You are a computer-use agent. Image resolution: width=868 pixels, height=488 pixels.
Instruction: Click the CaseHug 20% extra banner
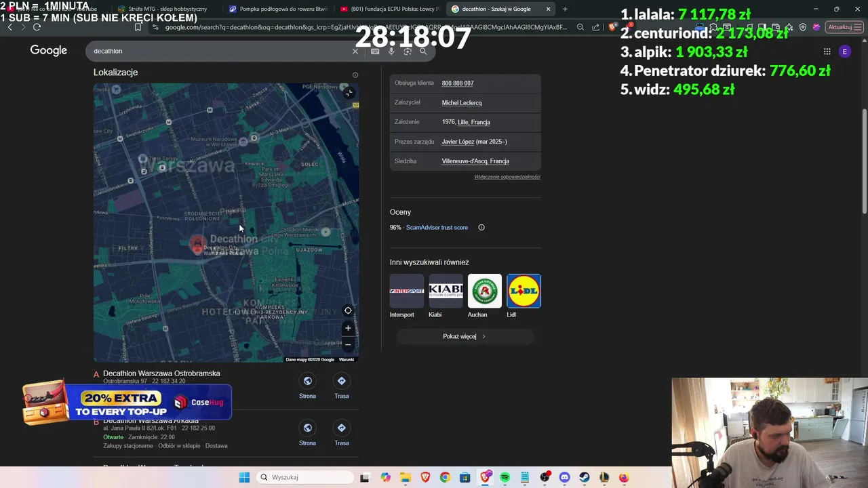tap(127, 403)
